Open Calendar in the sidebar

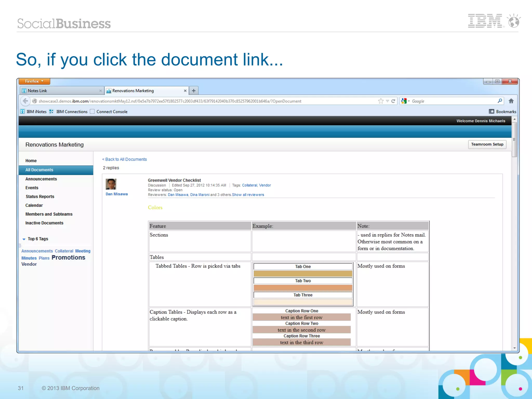[34, 205]
